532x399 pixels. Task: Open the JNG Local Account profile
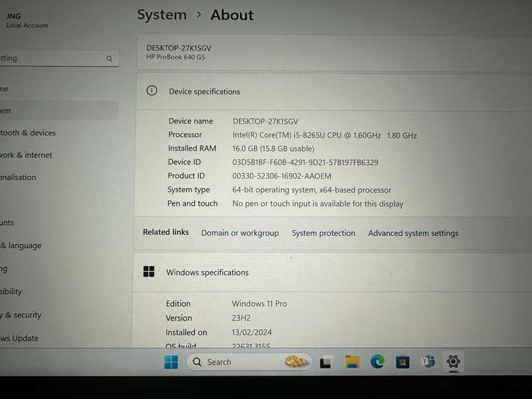pos(27,21)
